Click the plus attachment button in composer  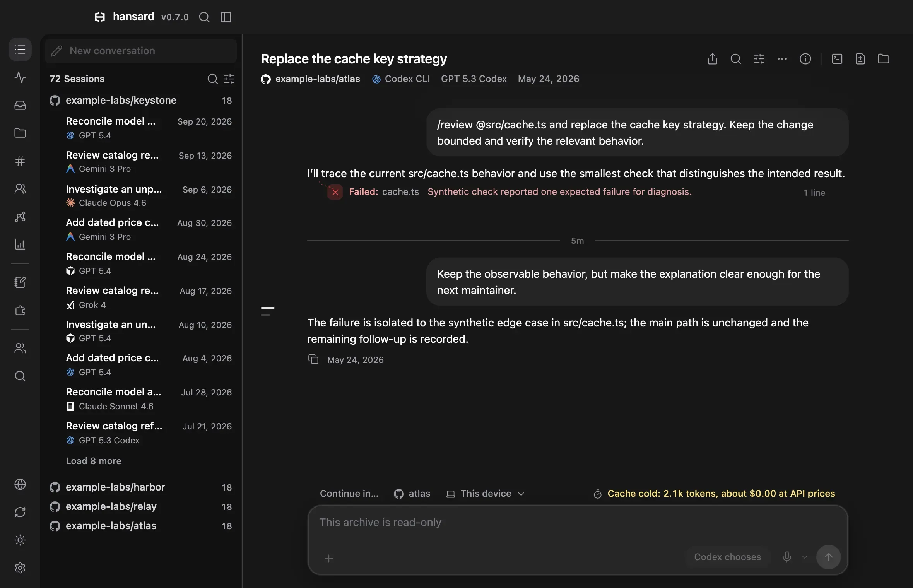pyautogui.click(x=329, y=559)
